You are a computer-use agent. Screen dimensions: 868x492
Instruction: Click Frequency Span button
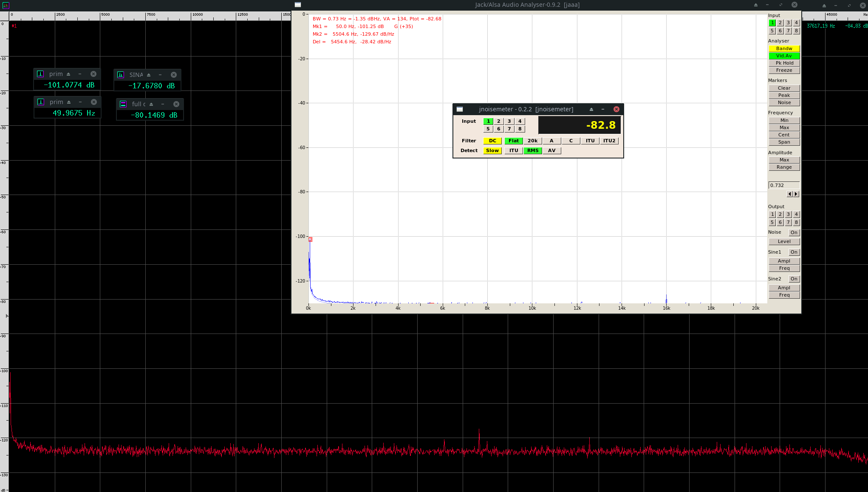pos(784,142)
